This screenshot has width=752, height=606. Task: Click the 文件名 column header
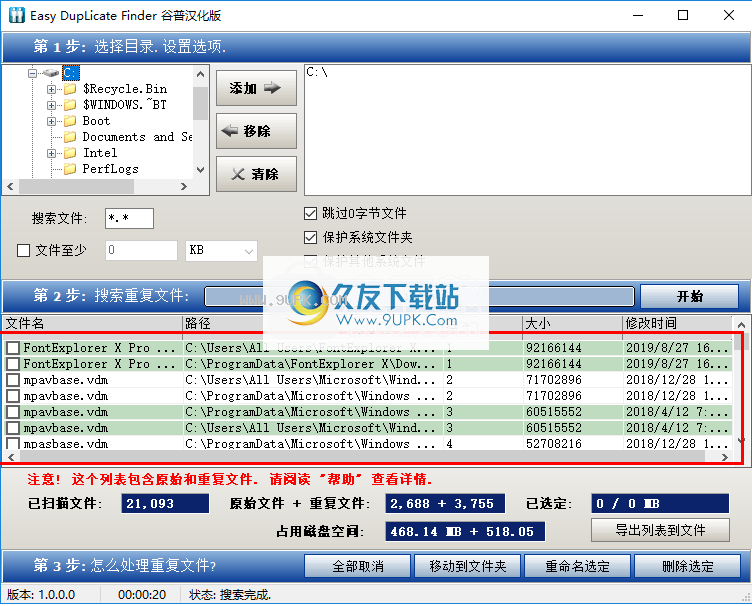coord(93,324)
